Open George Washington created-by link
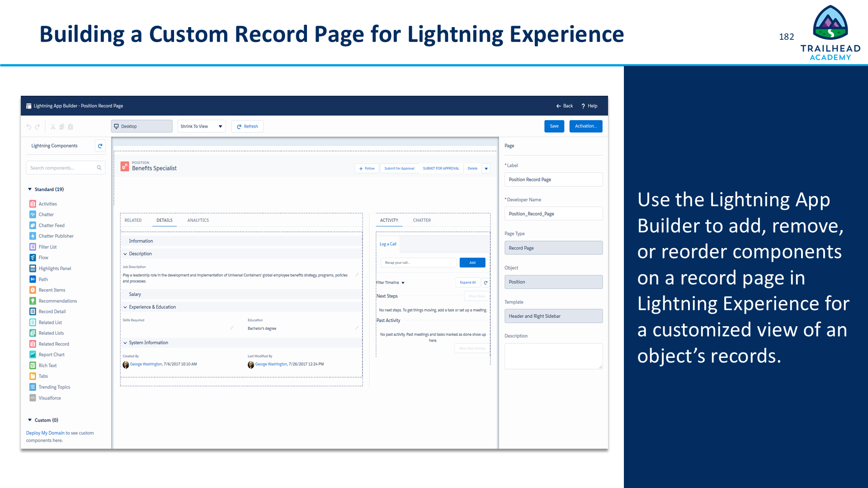868x488 pixels. (x=146, y=364)
